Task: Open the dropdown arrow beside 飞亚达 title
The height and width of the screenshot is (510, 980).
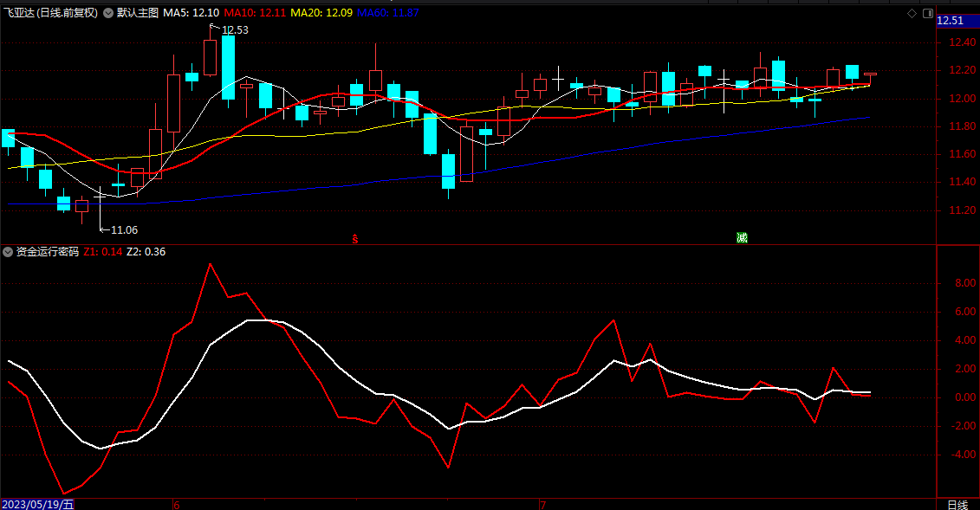Action: pos(108,12)
